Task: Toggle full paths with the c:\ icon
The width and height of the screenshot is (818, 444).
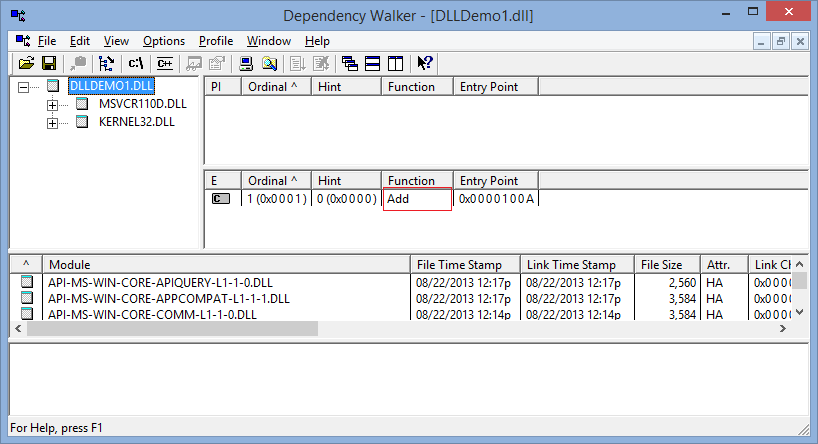Action: click(x=137, y=63)
